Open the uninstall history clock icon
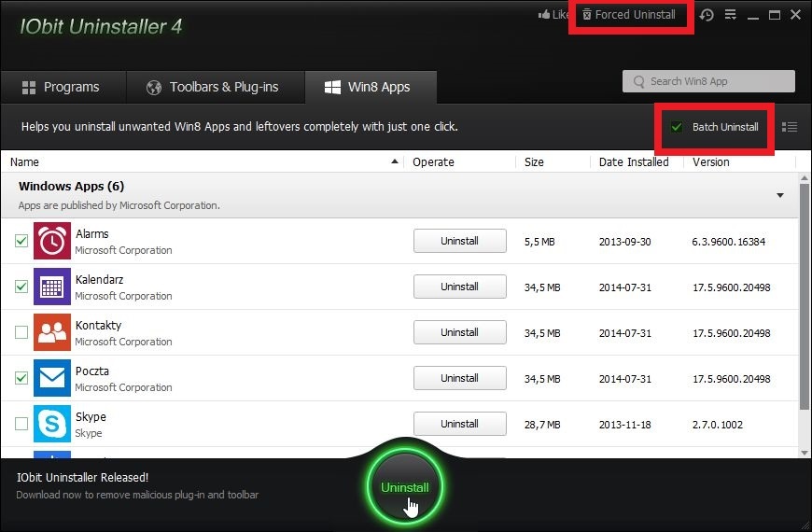Image resolution: width=812 pixels, height=532 pixels. (x=707, y=15)
